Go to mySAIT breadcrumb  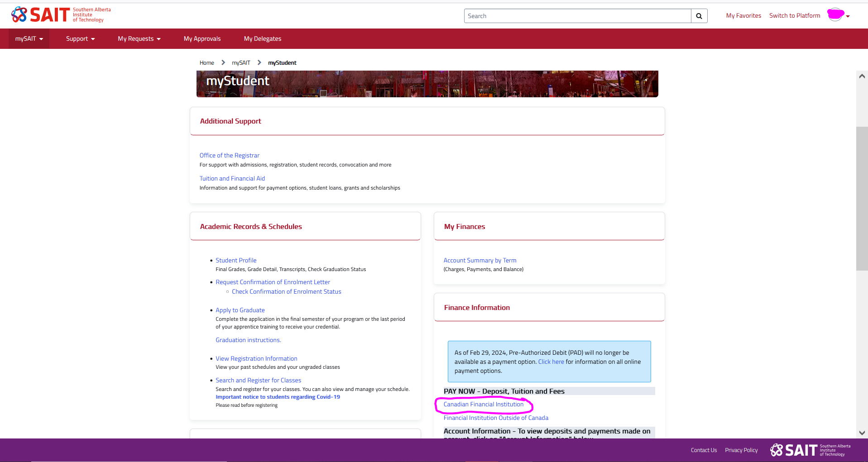pos(241,63)
